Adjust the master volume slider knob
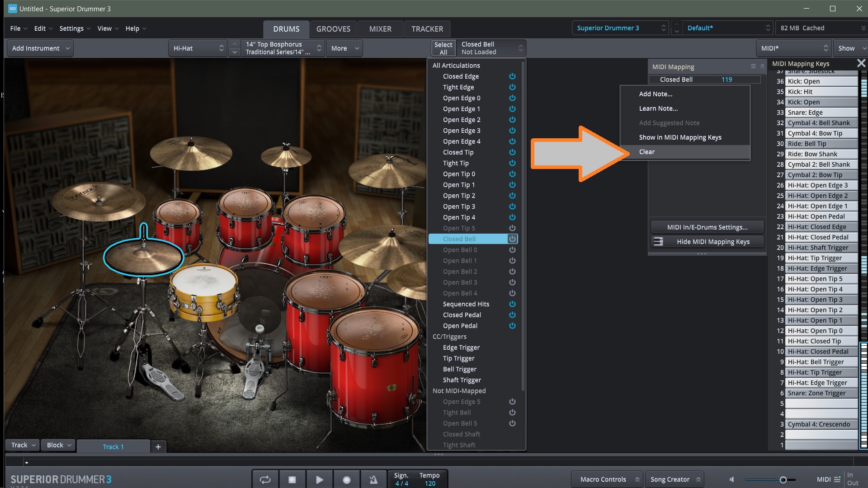 783,480
